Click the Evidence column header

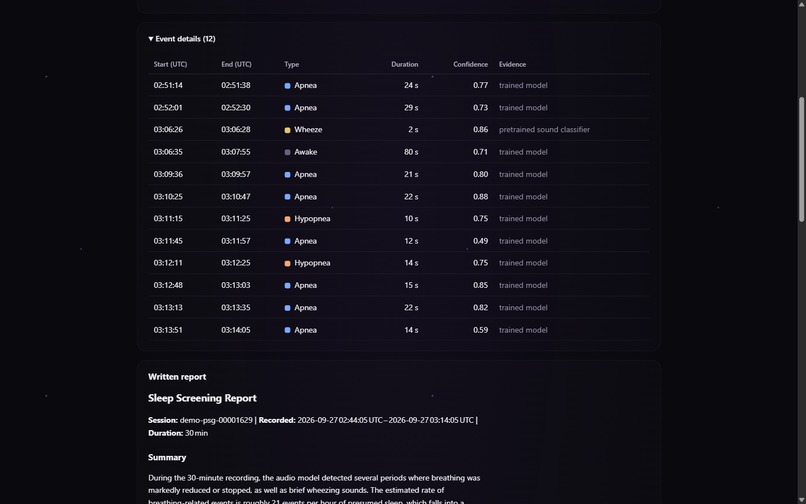pyautogui.click(x=512, y=64)
